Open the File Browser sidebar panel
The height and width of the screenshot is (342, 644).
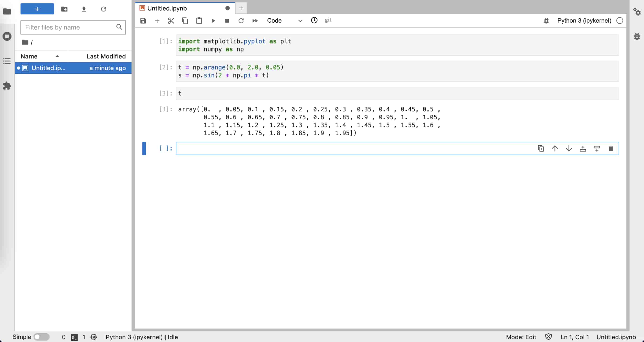(x=7, y=11)
